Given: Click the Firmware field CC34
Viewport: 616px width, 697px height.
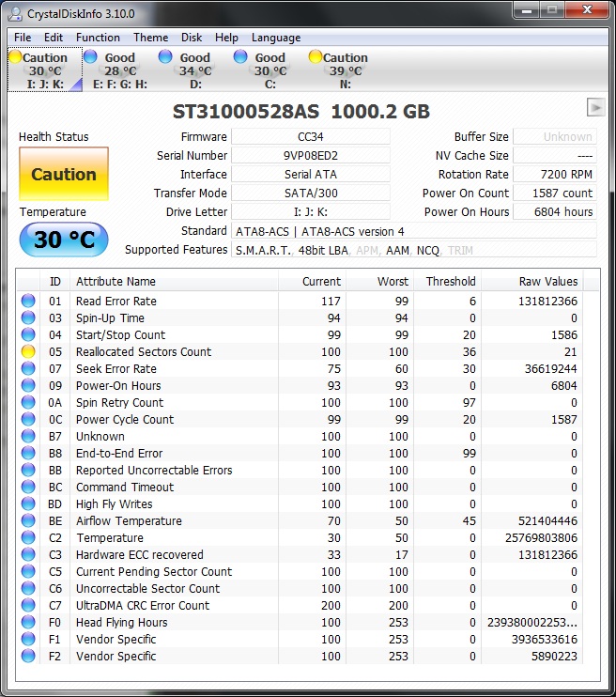Looking at the screenshot, I should (x=311, y=136).
